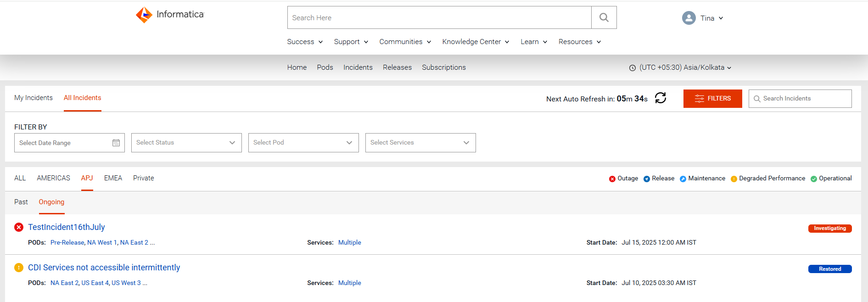Click the auto refresh arrows icon
The width and height of the screenshot is (868, 302).
(x=661, y=98)
